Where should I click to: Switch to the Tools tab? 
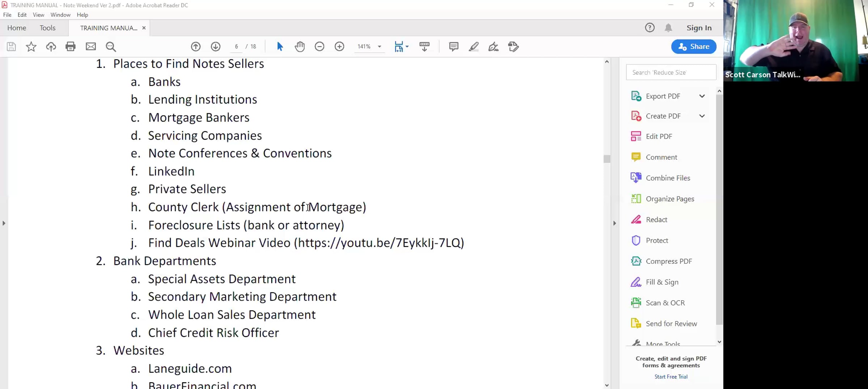[x=47, y=28]
